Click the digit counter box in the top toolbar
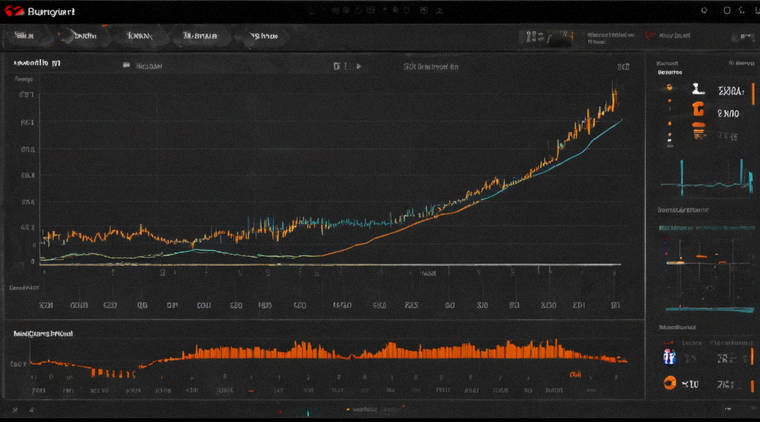 546,37
